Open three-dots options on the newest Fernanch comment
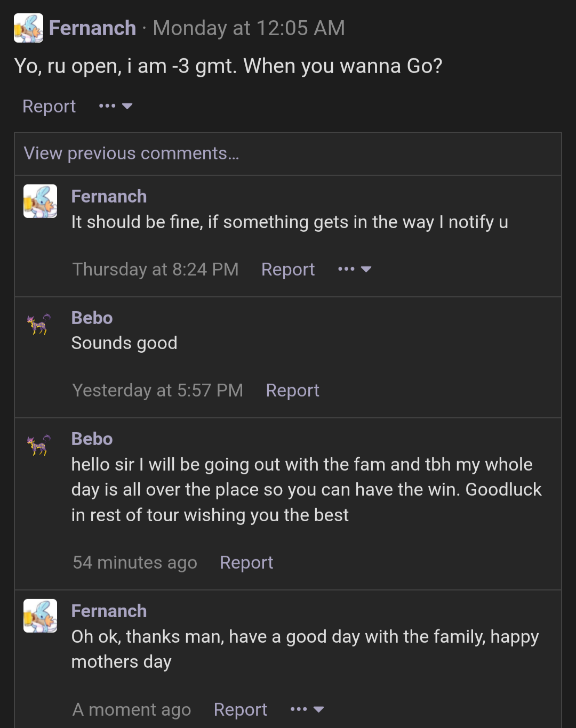The width and height of the screenshot is (576, 728). [298, 709]
